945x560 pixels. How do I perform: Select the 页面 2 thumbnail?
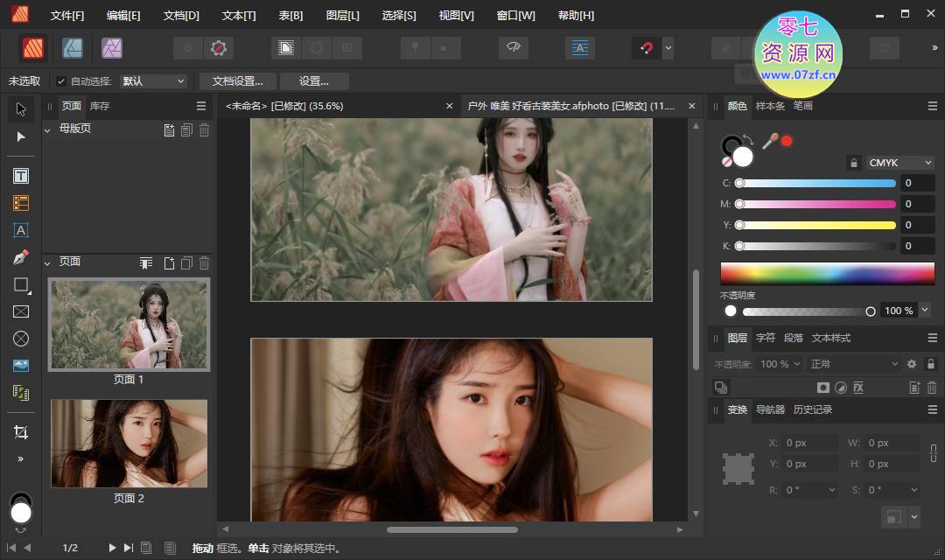pyautogui.click(x=129, y=444)
